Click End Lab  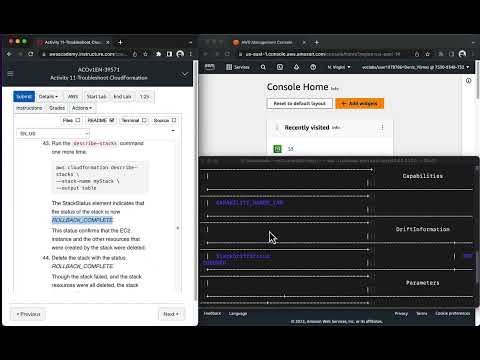122,96
